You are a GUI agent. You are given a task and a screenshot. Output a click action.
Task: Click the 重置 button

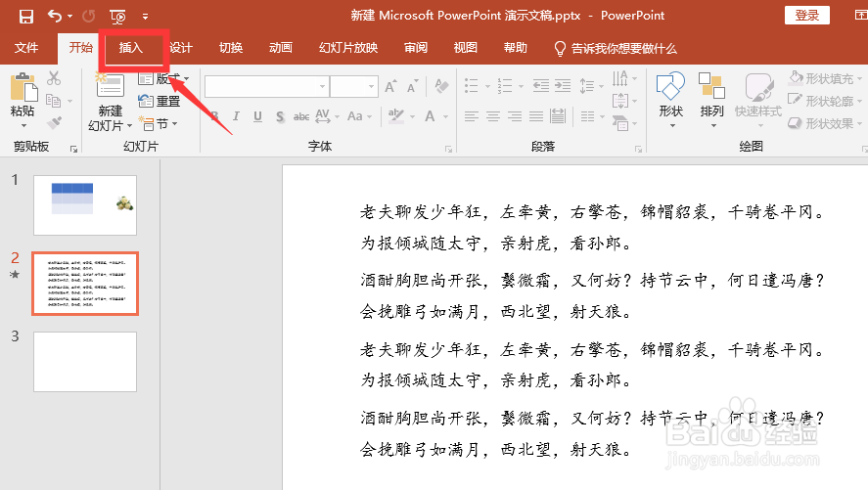pos(160,101)
